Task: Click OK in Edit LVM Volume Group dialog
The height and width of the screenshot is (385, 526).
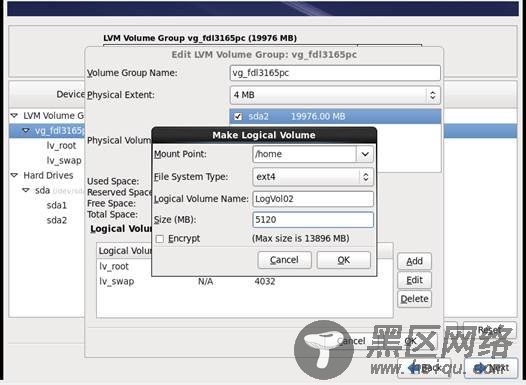Action: [x=411, y=341]
